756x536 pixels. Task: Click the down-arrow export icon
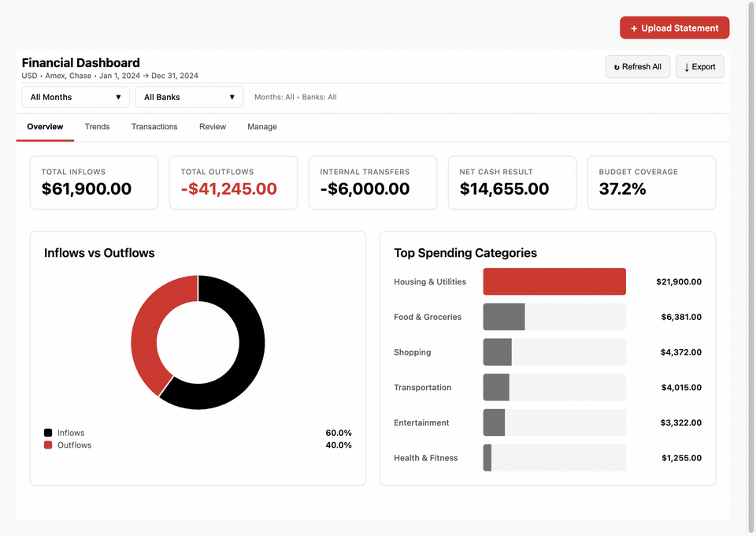687,67
